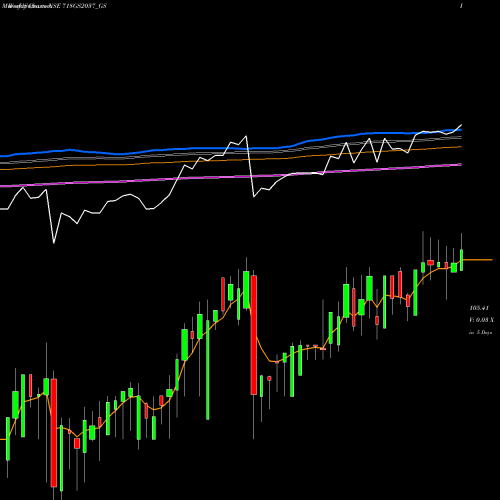
Task: Click the chart title text ending in '_GS'
Action: coord(54,6)
